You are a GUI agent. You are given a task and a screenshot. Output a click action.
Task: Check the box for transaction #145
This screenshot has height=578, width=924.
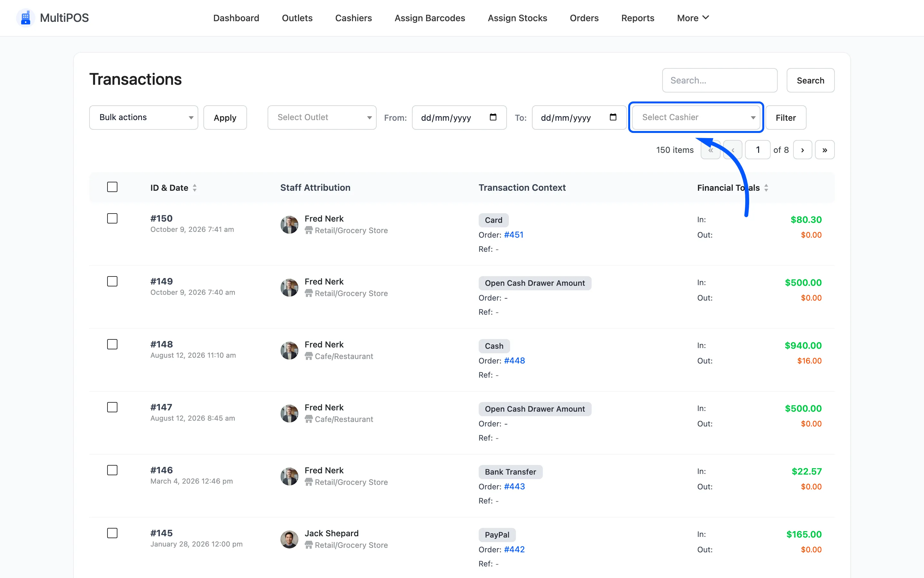[112, 533]
